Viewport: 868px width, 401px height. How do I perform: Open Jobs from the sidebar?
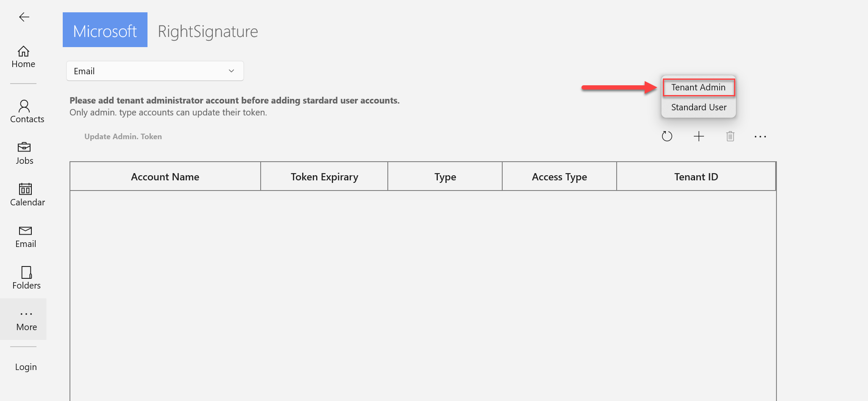tap(25, 154)
